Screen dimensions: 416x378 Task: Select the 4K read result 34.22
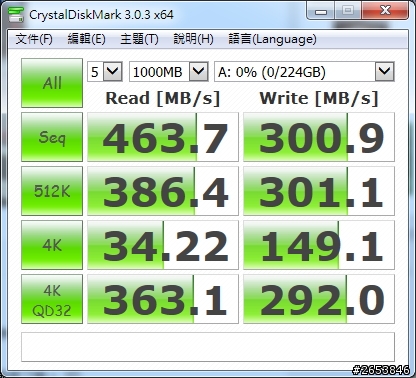tap(163, 245)
